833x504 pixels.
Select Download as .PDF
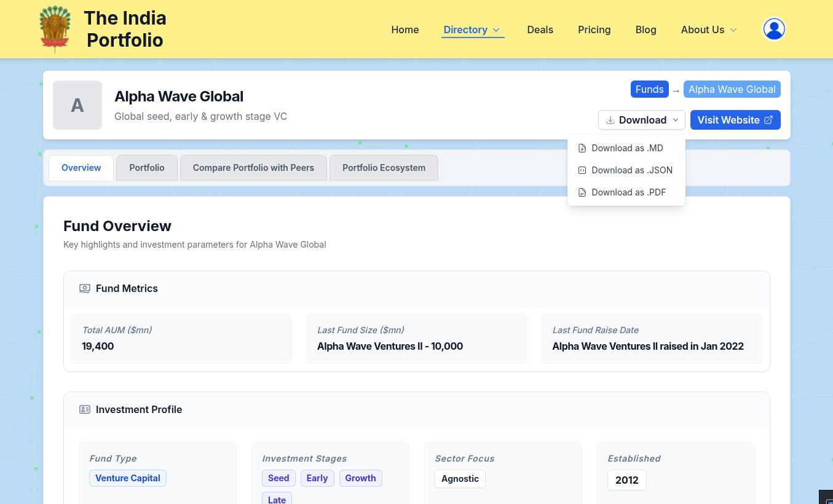point(626,192)
